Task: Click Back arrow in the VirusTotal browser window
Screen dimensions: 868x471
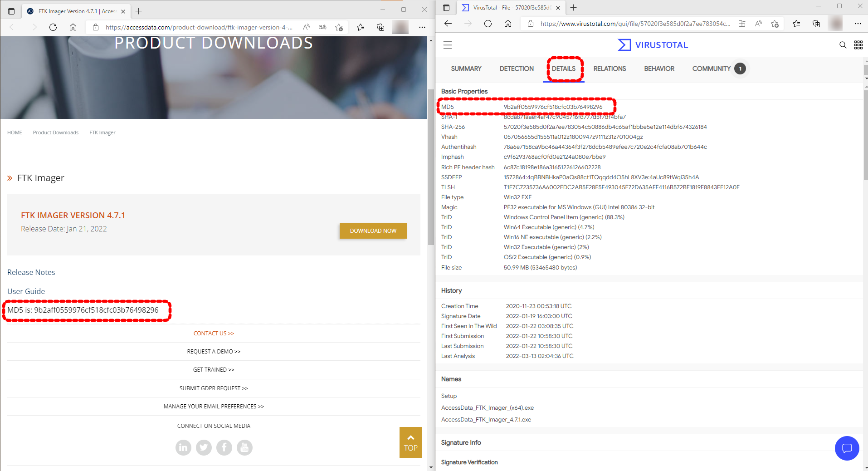Action: 448,24
